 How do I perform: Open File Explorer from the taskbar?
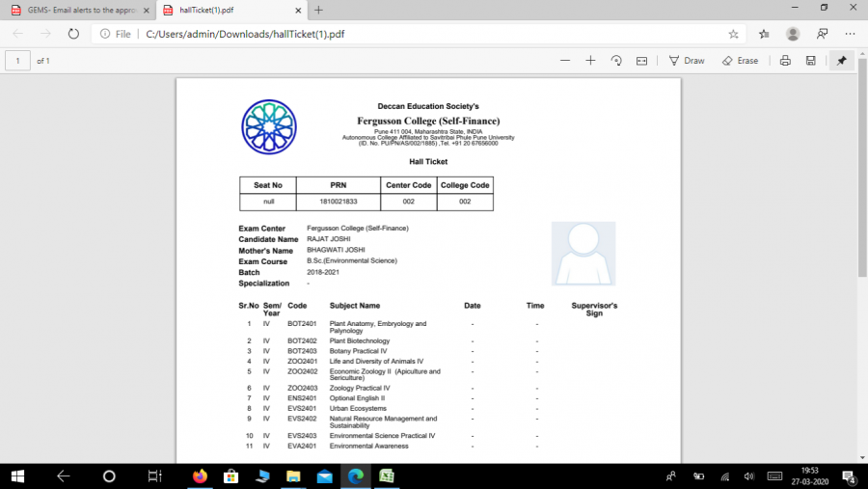point(293,476)
